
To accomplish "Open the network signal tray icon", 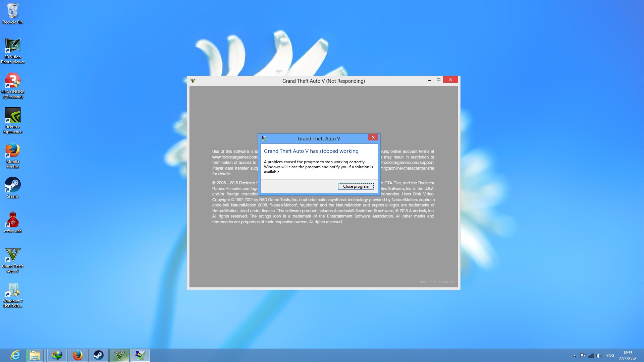I will pos(591,356).
